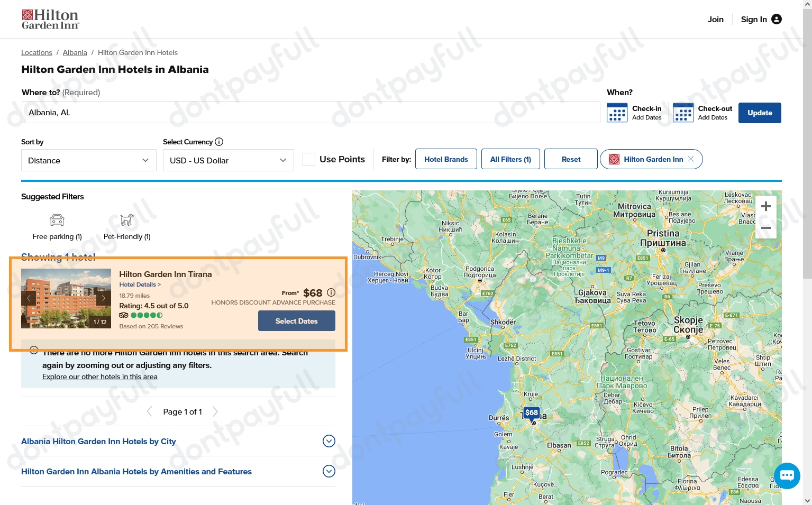Open the Check-in calendar icon
The width and height of the screenshot is (812, 505).
tap(617, 113)
